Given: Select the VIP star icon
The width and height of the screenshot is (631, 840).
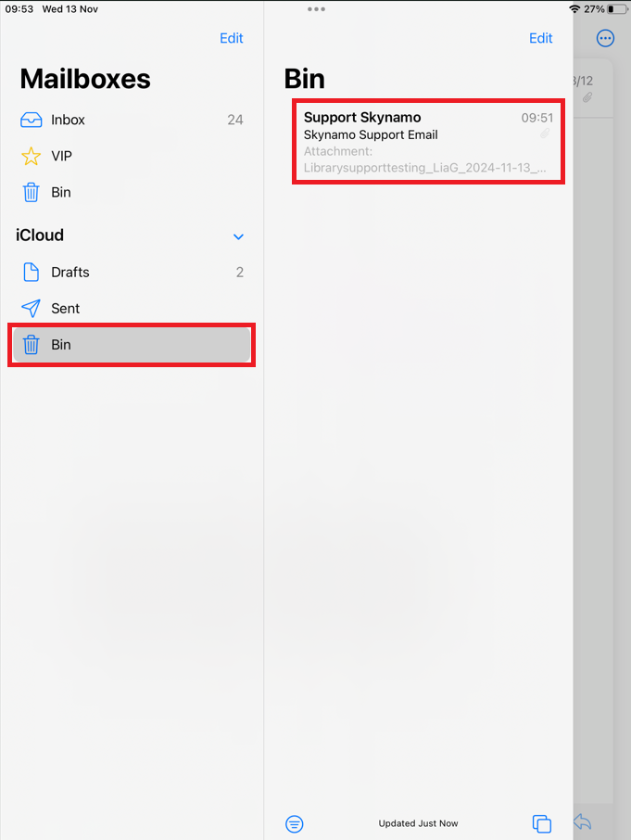Looking at the screenshot, I should [x=31, y=156].
